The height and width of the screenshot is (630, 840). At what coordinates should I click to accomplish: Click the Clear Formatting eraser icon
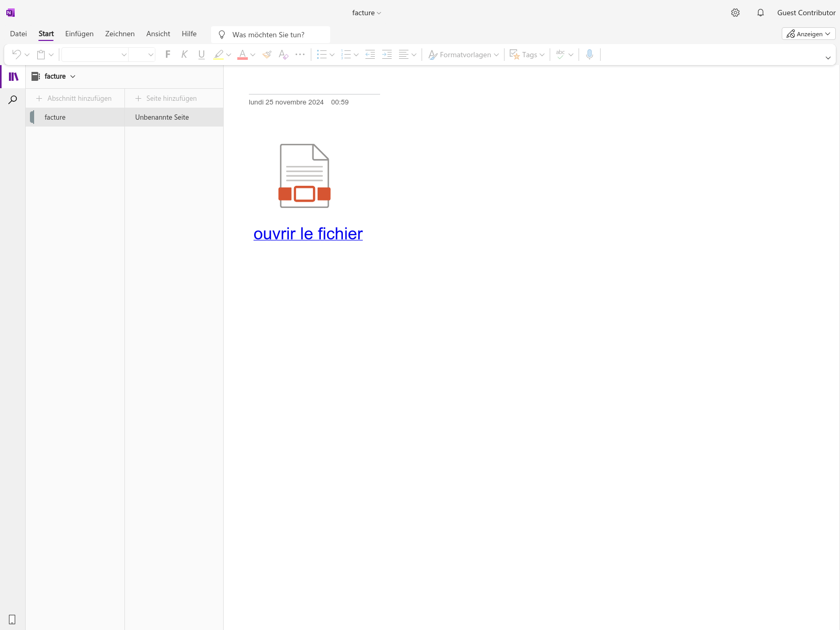(283, 54)
